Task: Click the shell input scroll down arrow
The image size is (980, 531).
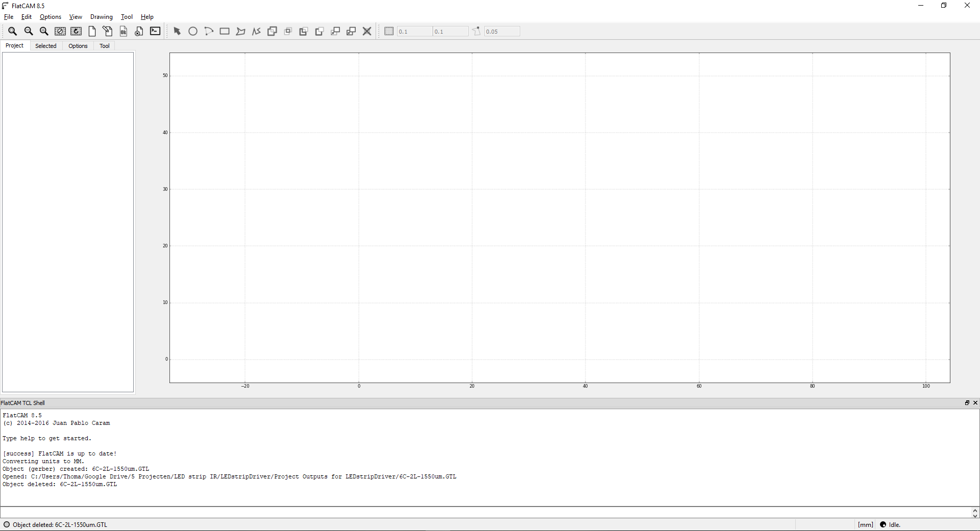Action: (x=975, y=516)
